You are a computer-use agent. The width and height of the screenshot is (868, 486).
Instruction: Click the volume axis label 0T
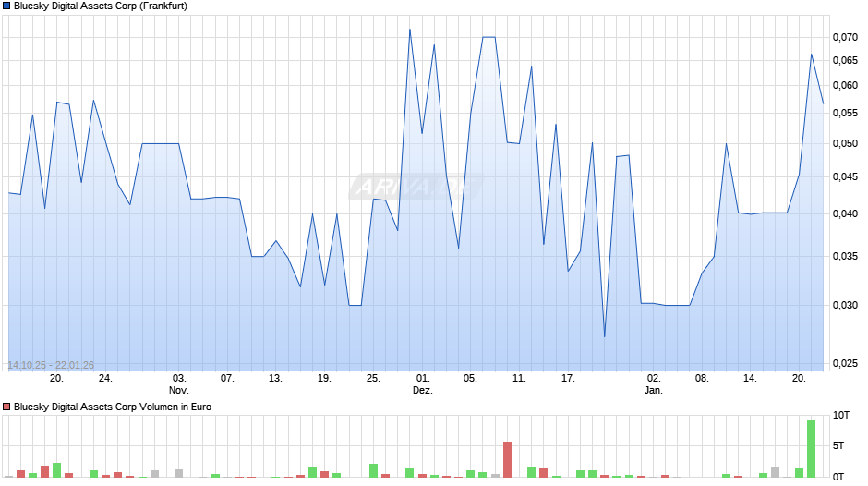[x=838, y=477]
